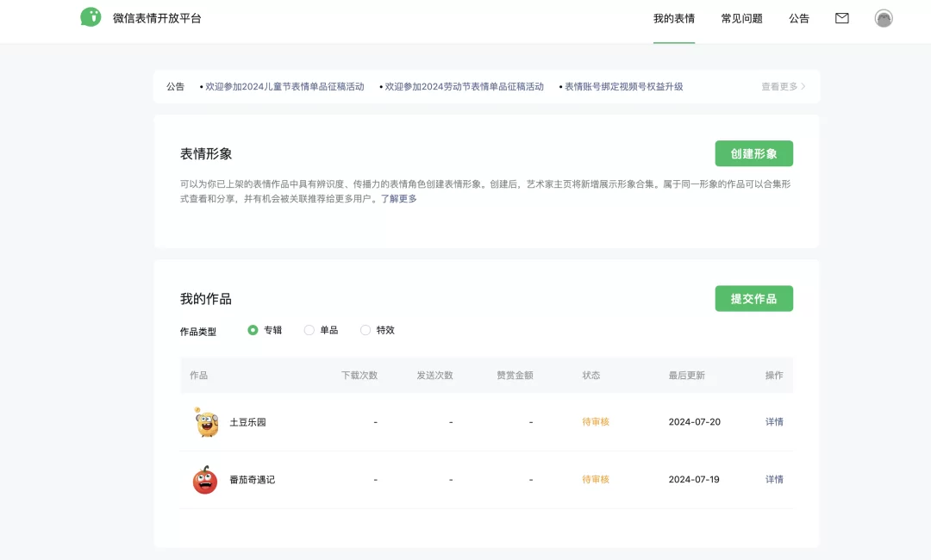931x560 pixels.
Task: Click the 创建形象 button
Action: pos(753,153)
